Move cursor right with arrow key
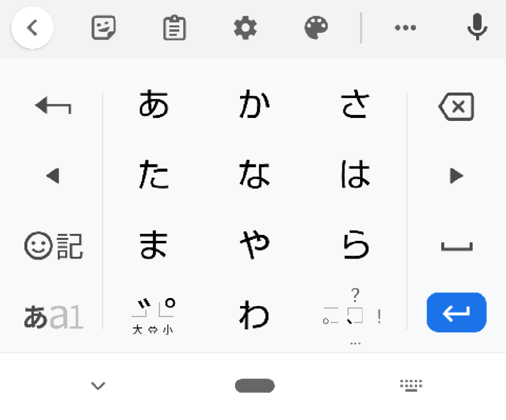506x420 pixels. pos(456,176)
